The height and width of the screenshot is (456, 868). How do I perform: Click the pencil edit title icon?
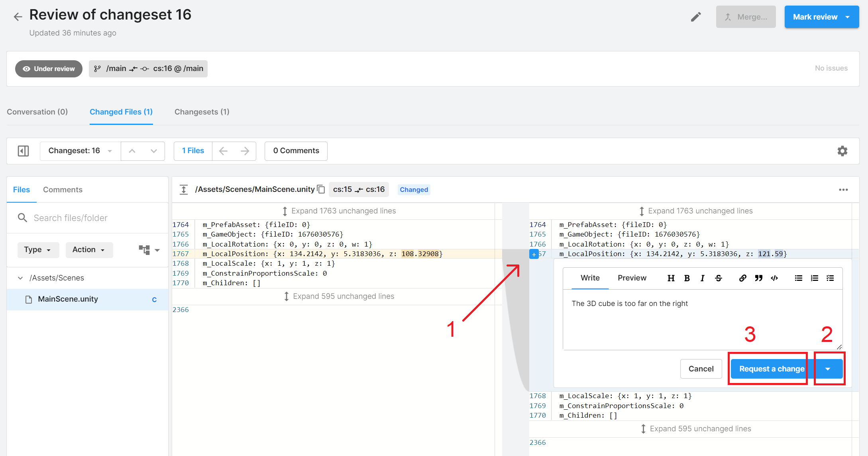696,17
